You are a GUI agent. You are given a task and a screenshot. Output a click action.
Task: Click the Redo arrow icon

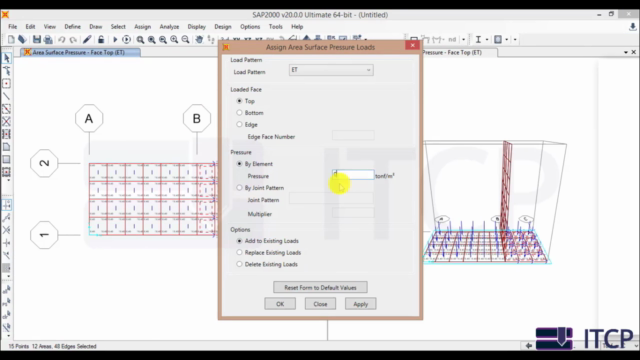coord(73,40)
